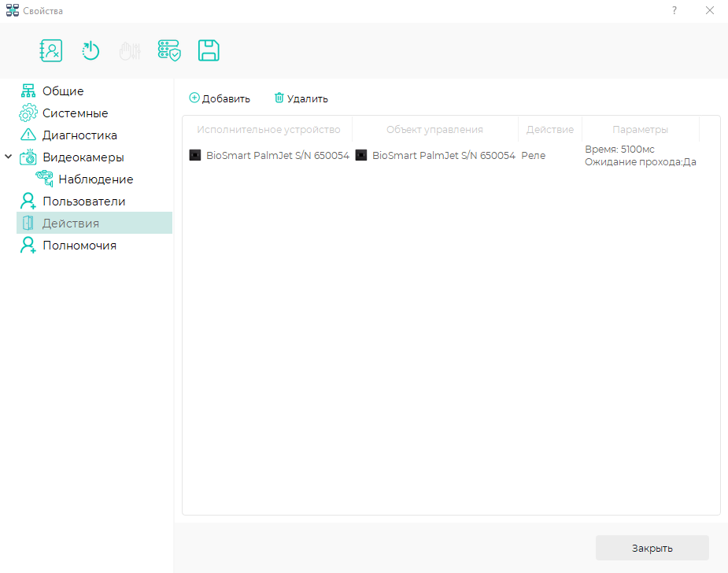
Task: Click the Пользователи person icon
Action: tap(28, 201)
